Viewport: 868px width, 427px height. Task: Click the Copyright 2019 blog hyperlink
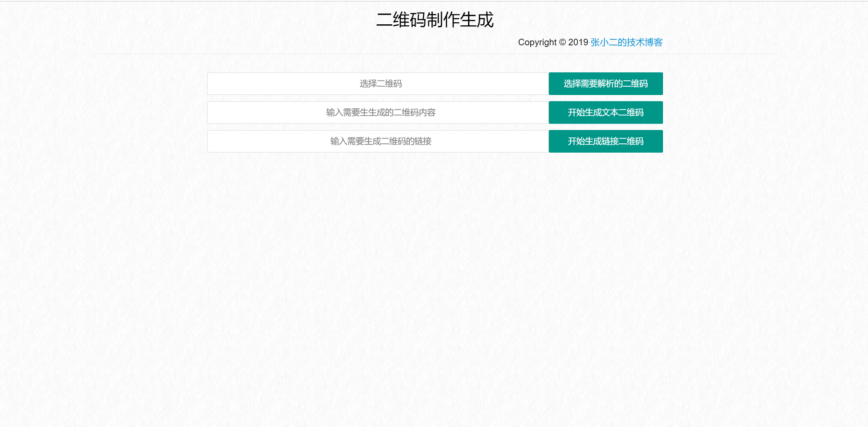point(626,42)
